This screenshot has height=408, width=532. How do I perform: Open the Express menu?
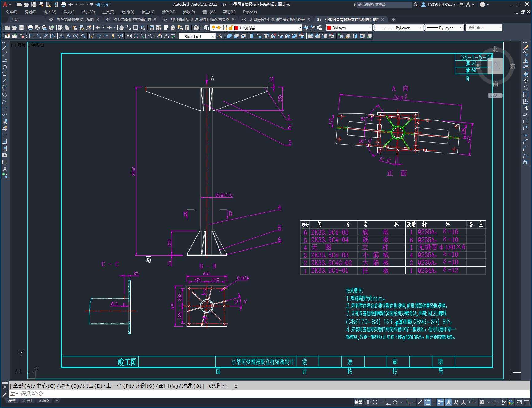click(x=250, y=12)
